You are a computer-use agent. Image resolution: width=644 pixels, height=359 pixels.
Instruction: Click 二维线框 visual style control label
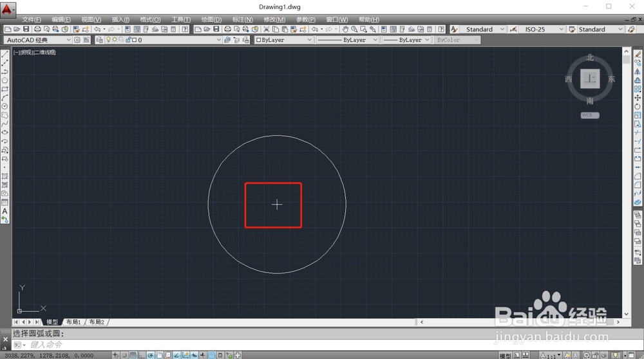pos(45,52)
